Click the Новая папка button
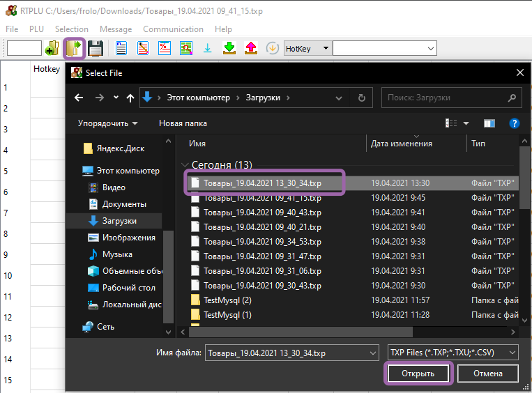The image size is (532, 393). coord(183,123)
